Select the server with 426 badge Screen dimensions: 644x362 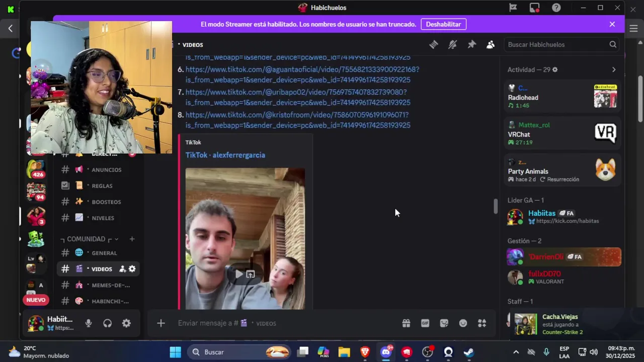[36, 169]
